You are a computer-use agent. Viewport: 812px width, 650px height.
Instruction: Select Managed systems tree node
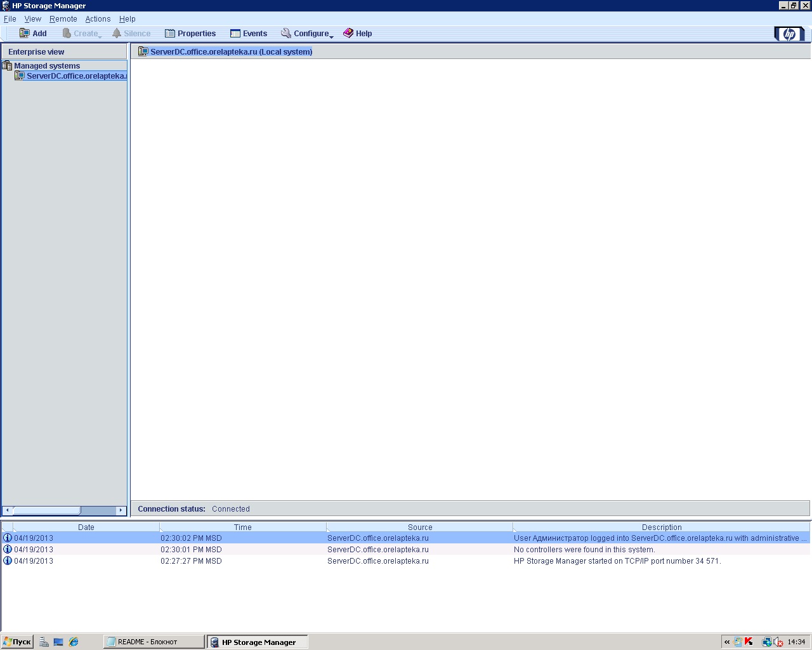coord(47,65)
